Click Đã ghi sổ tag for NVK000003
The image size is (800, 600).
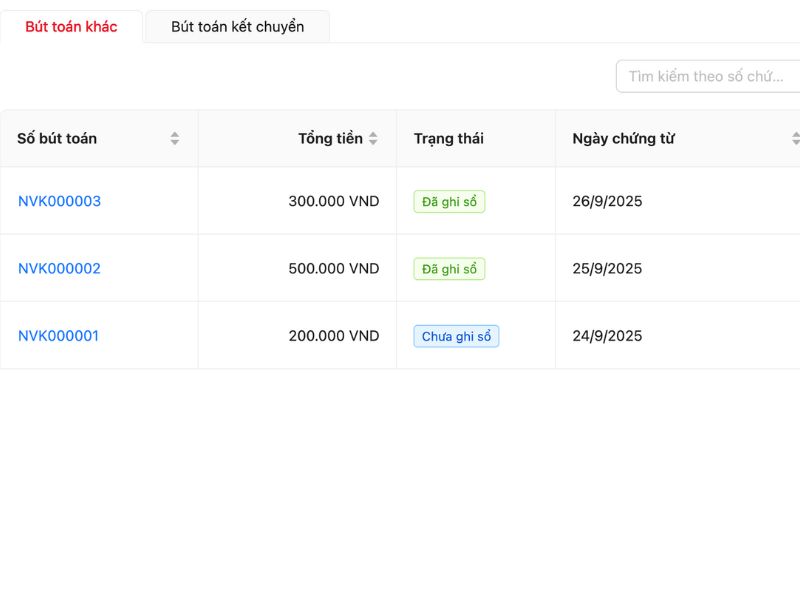point(449,201)
